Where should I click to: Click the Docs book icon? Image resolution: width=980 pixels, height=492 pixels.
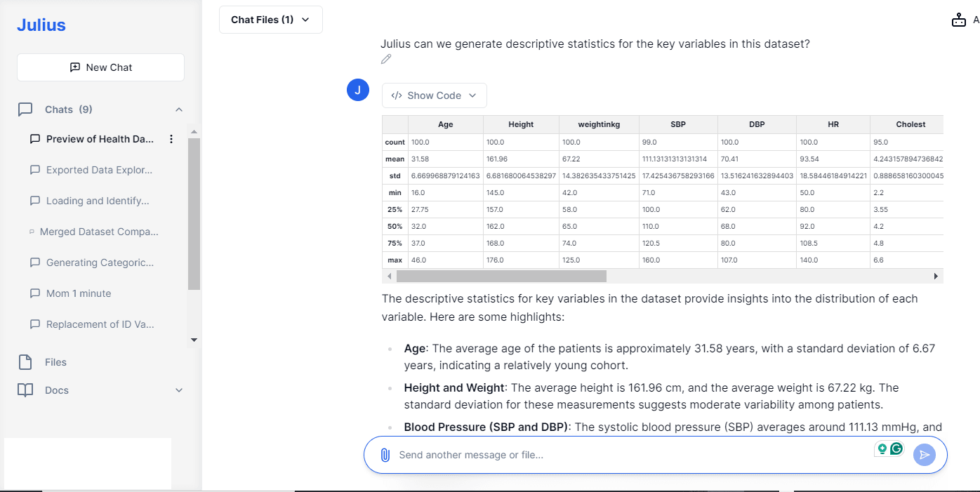pyautogui.click(x=25, y=390)
